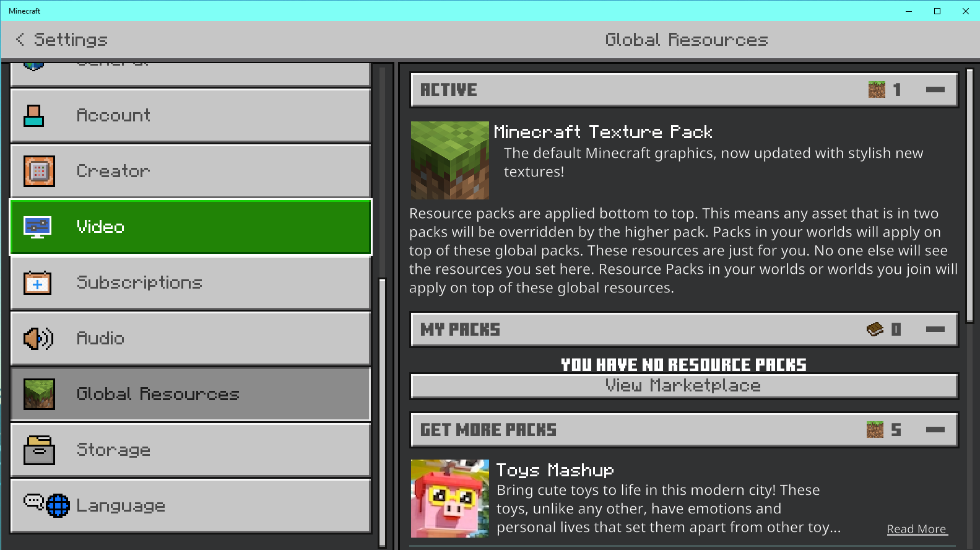Select the Minecraft Texture Pack thumbnail
The width and height of the screenshot is (980, 550).
click(x=449, y=160)
